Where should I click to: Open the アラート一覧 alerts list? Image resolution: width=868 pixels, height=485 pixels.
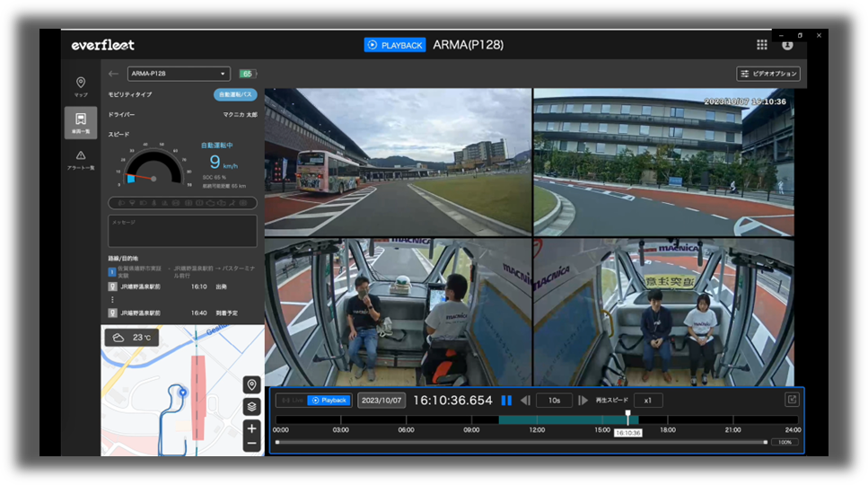click(81, 160)
